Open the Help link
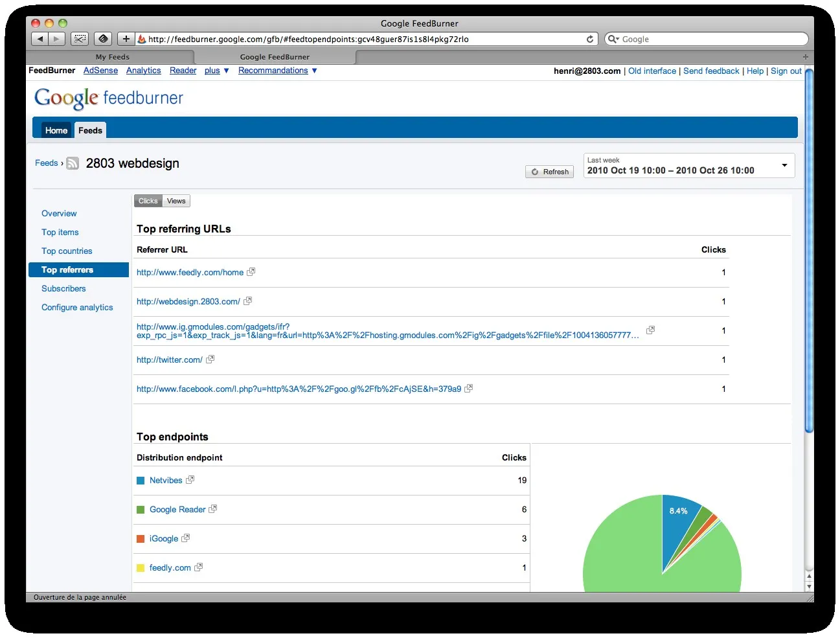 (x=755, y=71)
